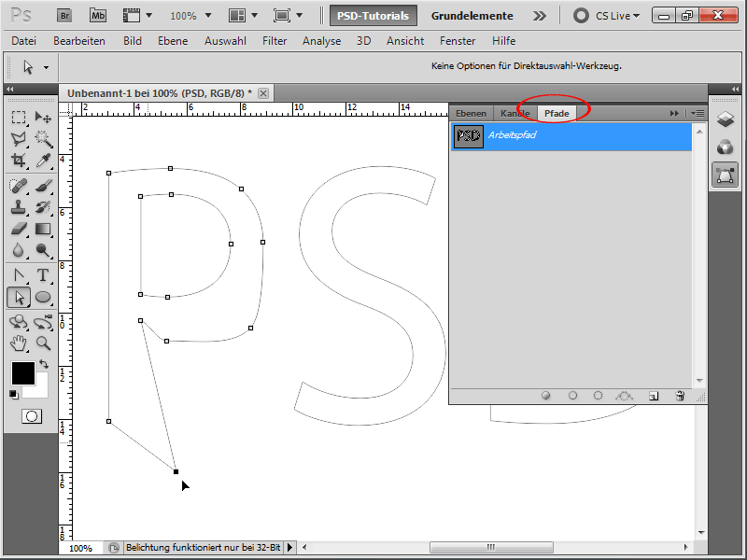The image size is (747, 560).
Task: Open the Datei menu
Action: [x=24, y=41]
